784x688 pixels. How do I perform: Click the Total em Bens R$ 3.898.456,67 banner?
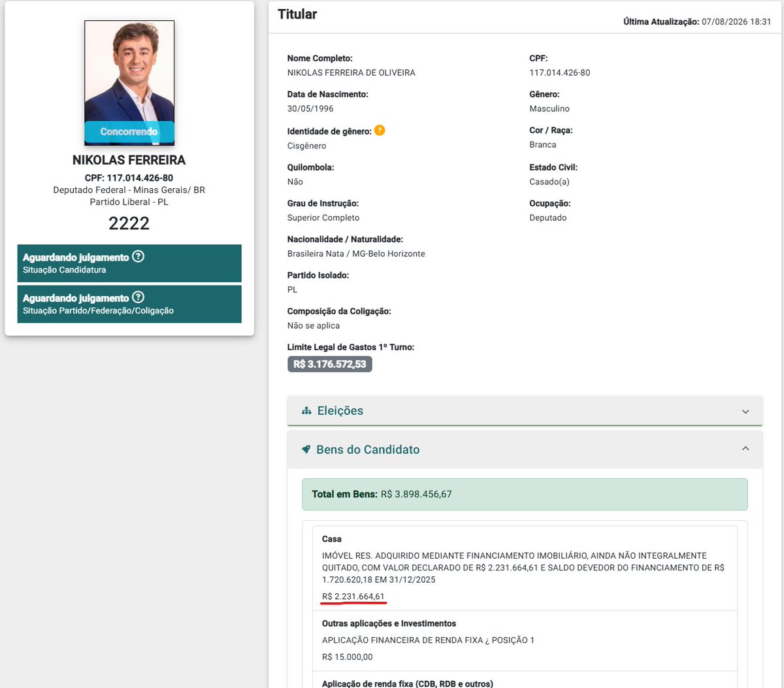pos(525,495)
